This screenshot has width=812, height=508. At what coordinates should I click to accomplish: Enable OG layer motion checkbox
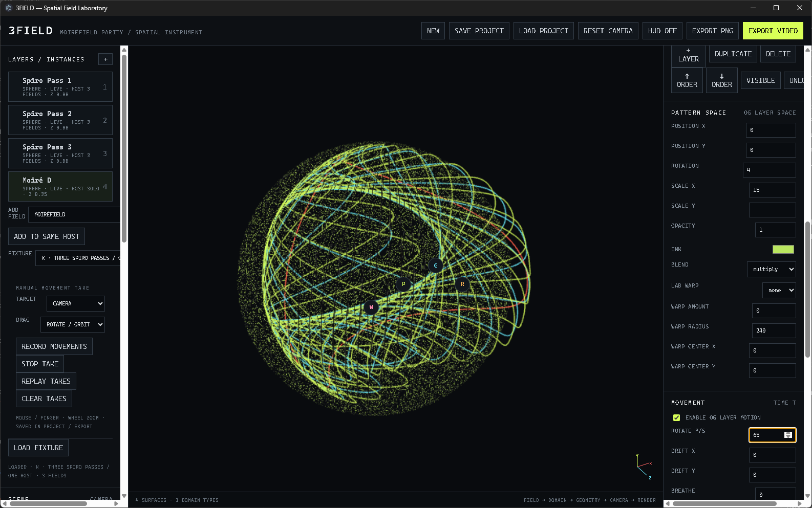coord(676,417)
